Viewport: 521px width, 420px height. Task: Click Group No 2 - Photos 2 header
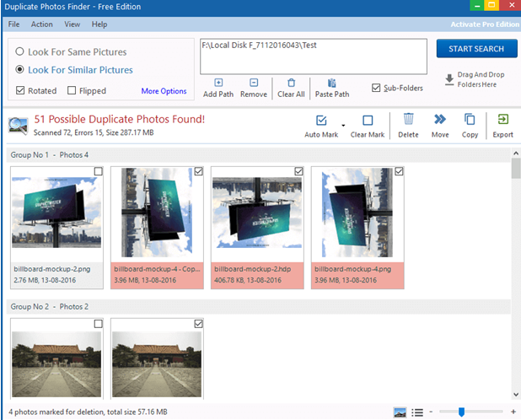[259, 306]
